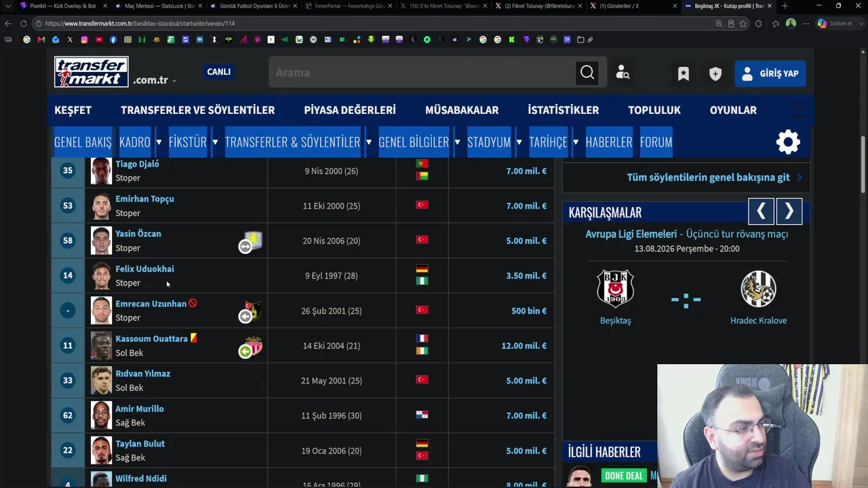Open TOPLULUK in main navigation

point(654,110)
